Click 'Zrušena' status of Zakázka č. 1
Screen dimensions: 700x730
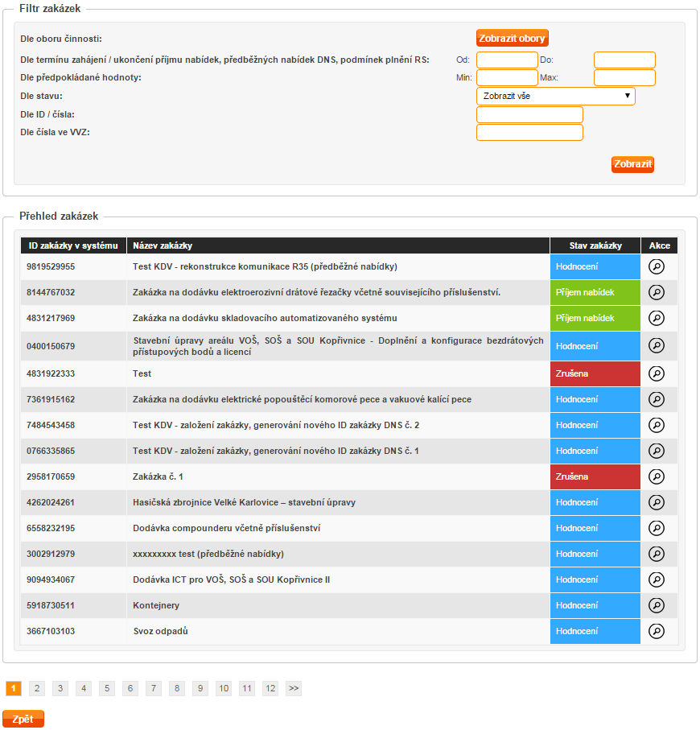[x=595, y=476]
